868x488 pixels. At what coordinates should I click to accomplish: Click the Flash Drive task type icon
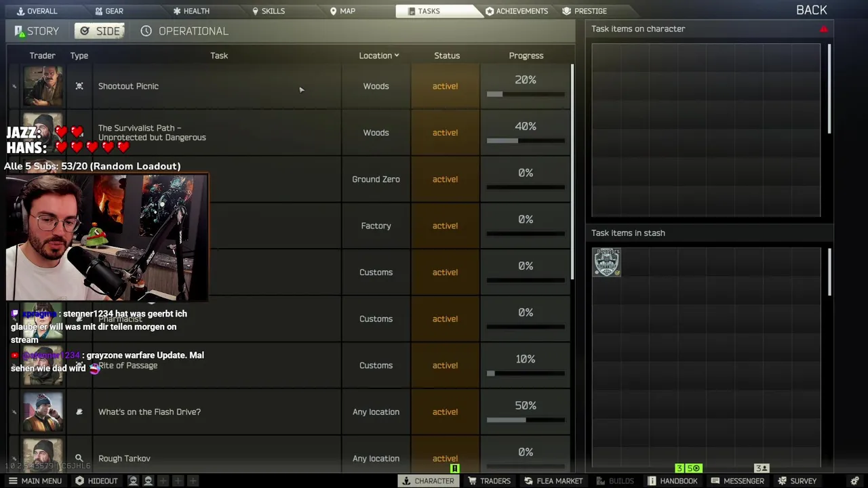click(79, 412)
